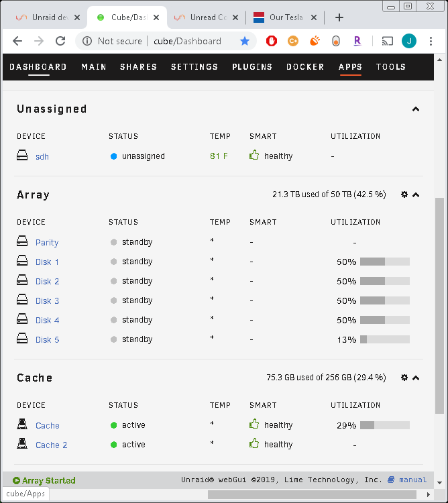Click the horizontal scrollbar thumb
This screenshot has height=503, width=448.
tap(312, 494)
